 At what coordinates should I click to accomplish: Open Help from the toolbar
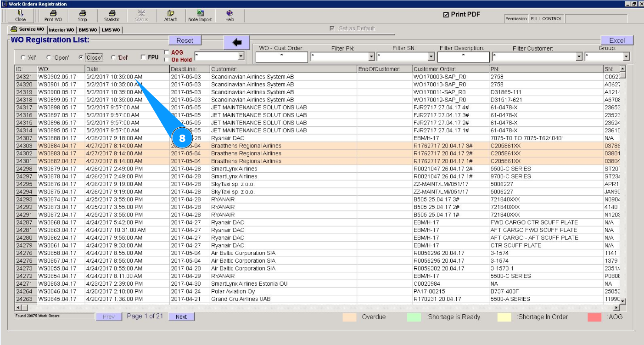(230, 16)
